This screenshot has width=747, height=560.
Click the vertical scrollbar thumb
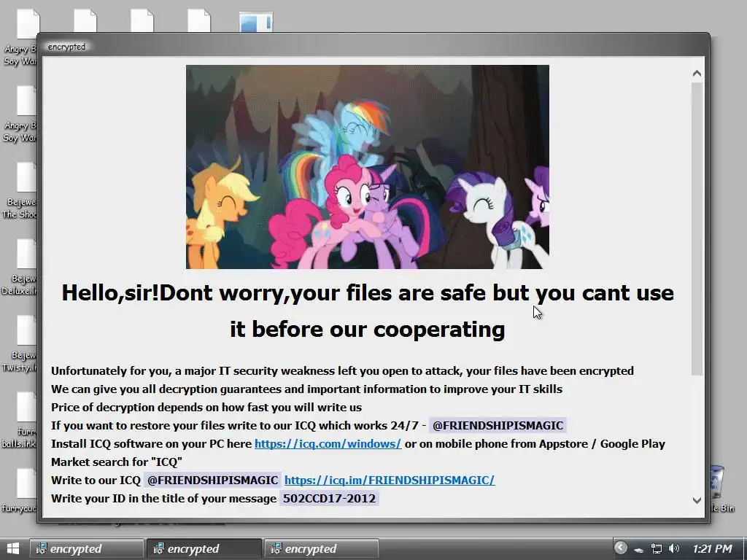697,228
